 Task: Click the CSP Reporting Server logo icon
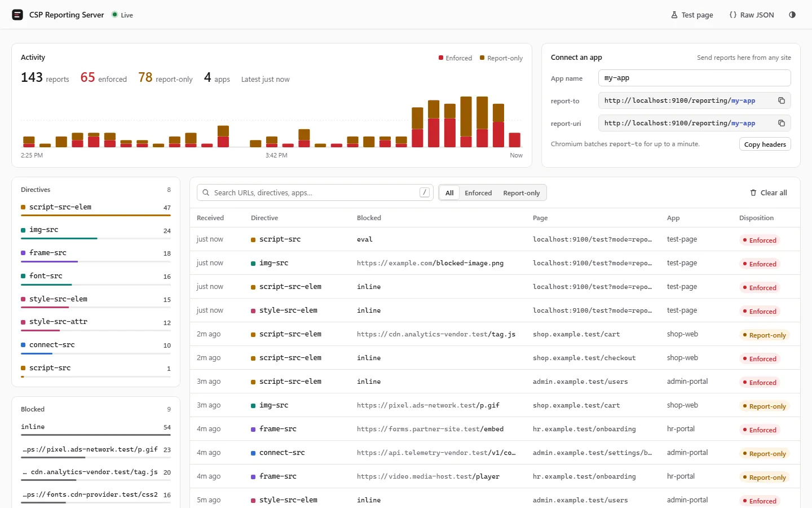[x=17, y=15]
